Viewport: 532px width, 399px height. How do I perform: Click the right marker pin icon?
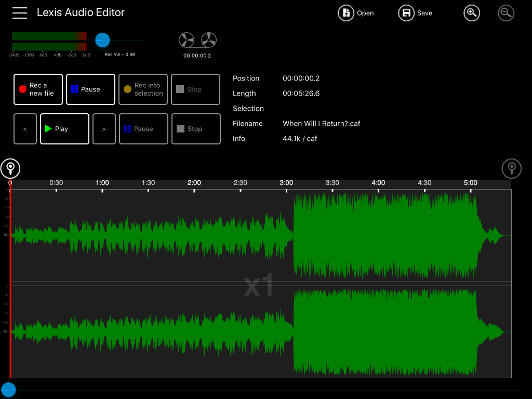pyautogui.click(x=511, y=168)
